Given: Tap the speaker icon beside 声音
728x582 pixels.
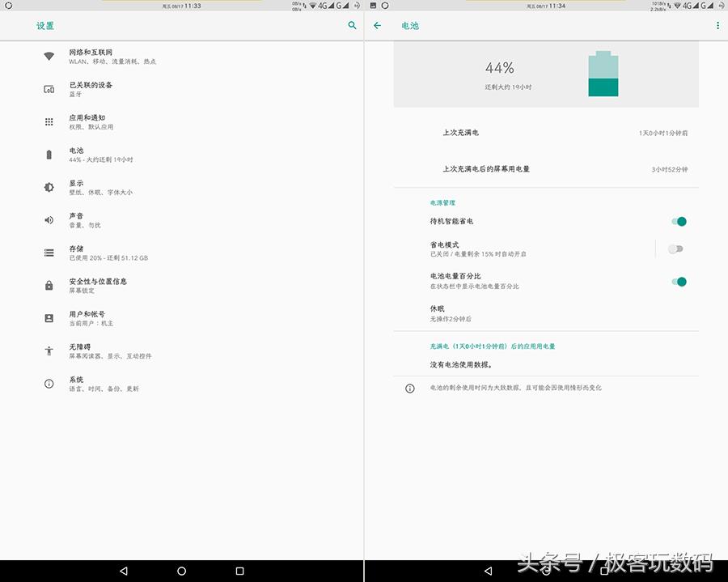Looking at the screenshot, I should click(49, 220).
